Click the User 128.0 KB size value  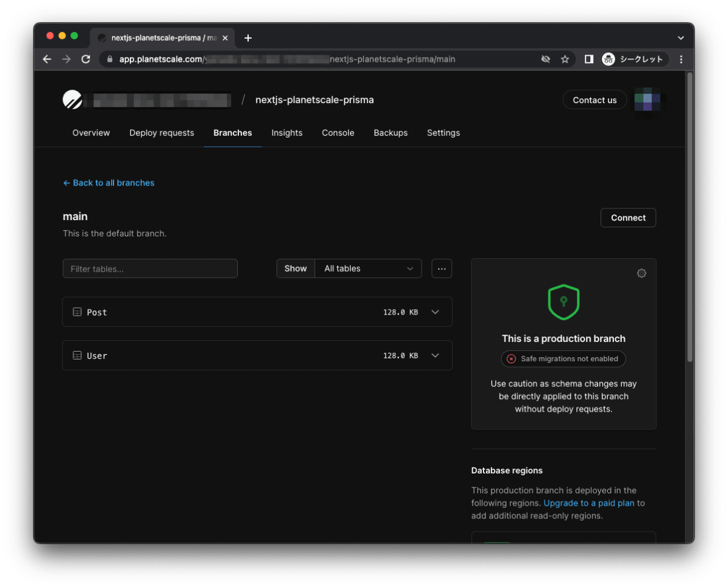click(400, 356)
